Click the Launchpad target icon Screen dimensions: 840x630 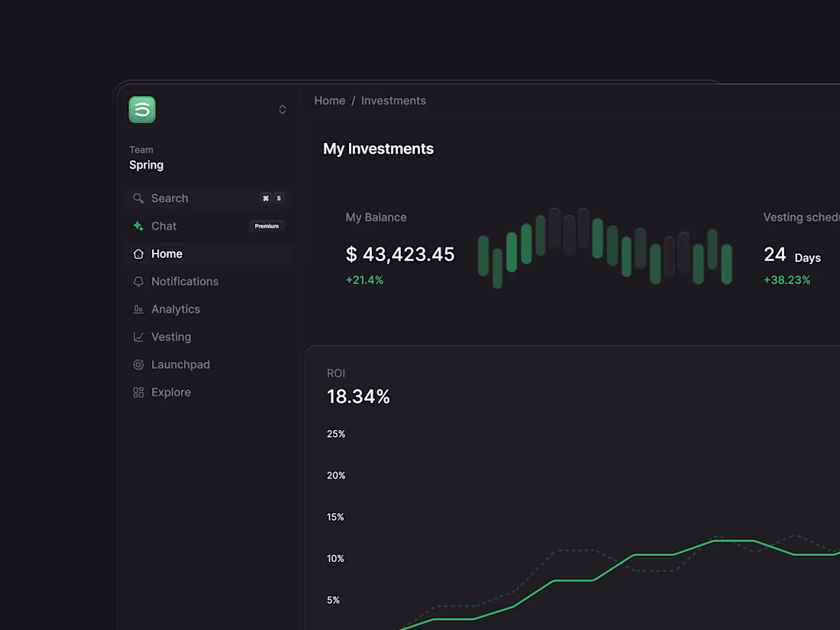point(139,364)
